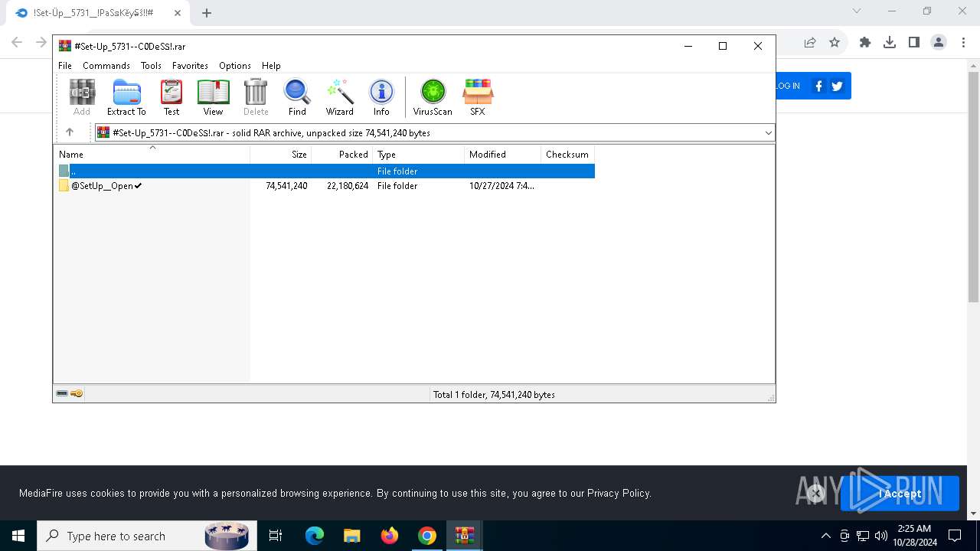The width and height of the screenshot is (980, 551).
Task: Show archive Info
Action: tap(381, 97)
